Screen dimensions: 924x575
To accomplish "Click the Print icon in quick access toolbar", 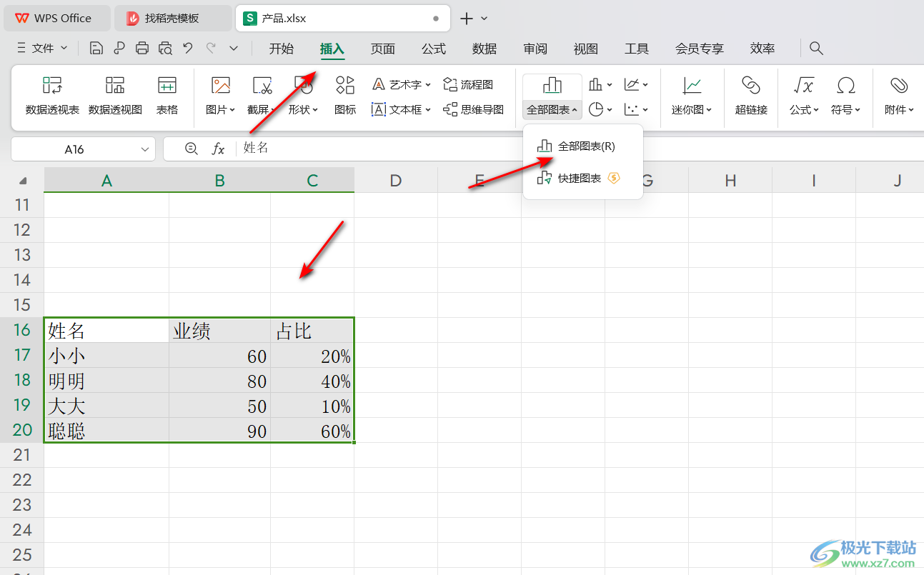I will click(142, 49).
